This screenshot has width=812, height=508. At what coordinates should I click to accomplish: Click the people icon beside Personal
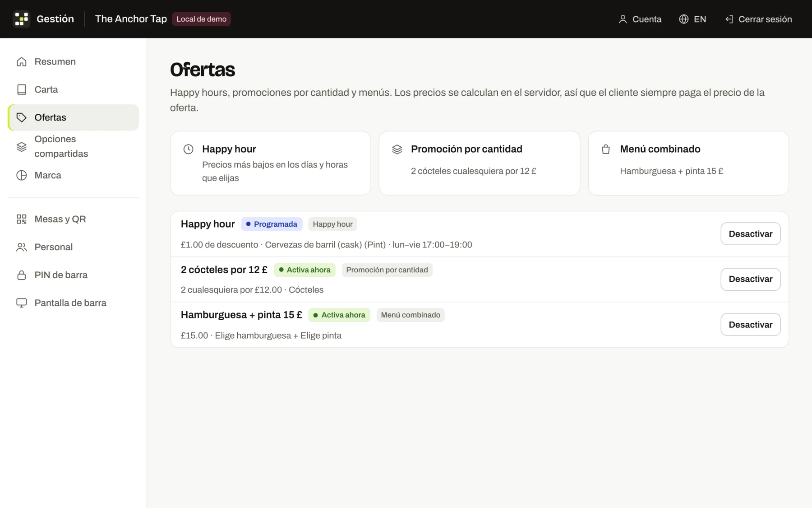pyautogui.click(x=22, y=247)
